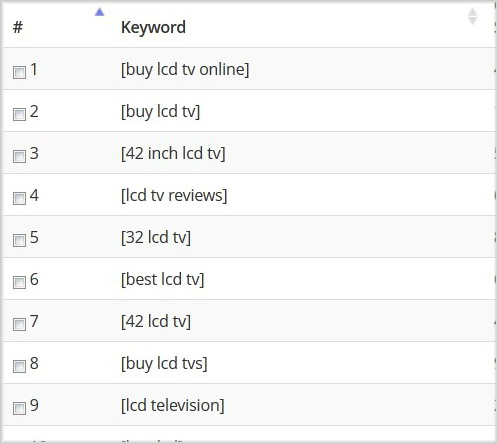Screen dimensions: 498x444
Task: Enable the checkbox for row 5
Action: point(19,240)
